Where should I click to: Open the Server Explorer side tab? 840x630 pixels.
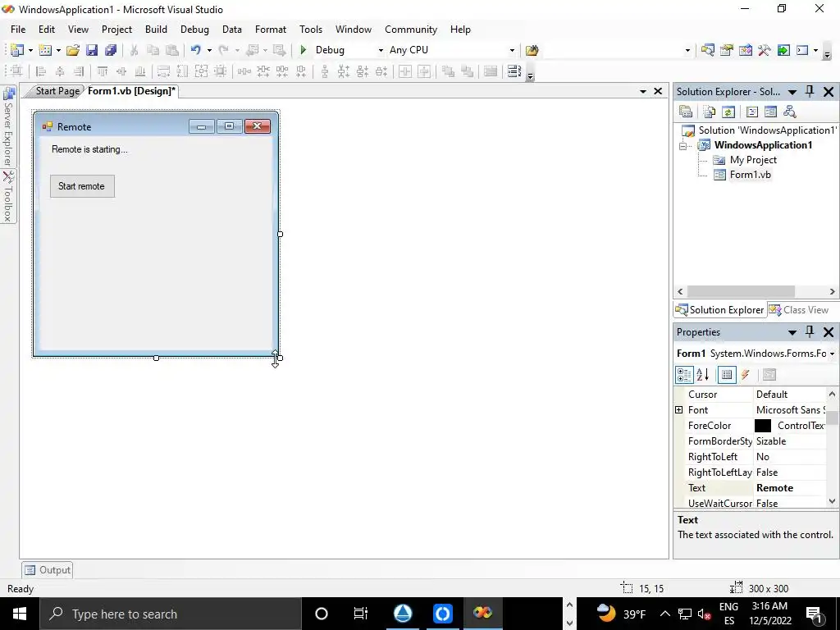(x=8, y=127)
